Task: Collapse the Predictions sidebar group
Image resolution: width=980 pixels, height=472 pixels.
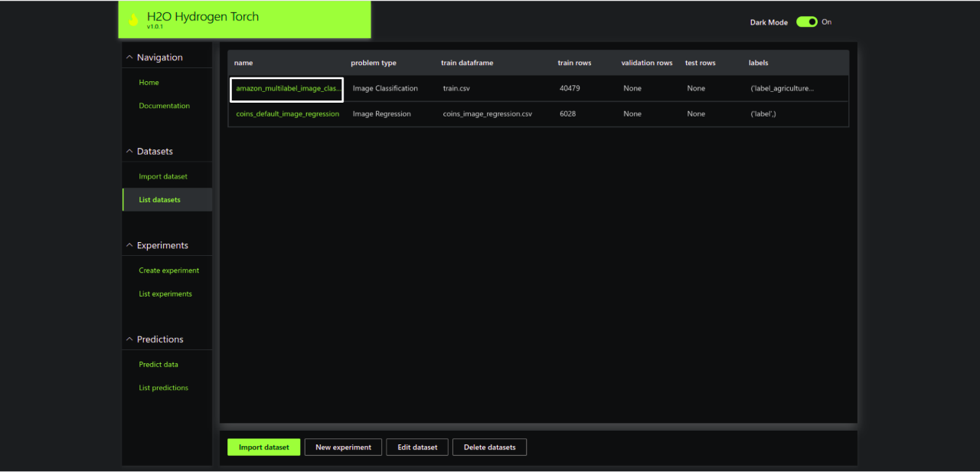Action: coord(129,339)
